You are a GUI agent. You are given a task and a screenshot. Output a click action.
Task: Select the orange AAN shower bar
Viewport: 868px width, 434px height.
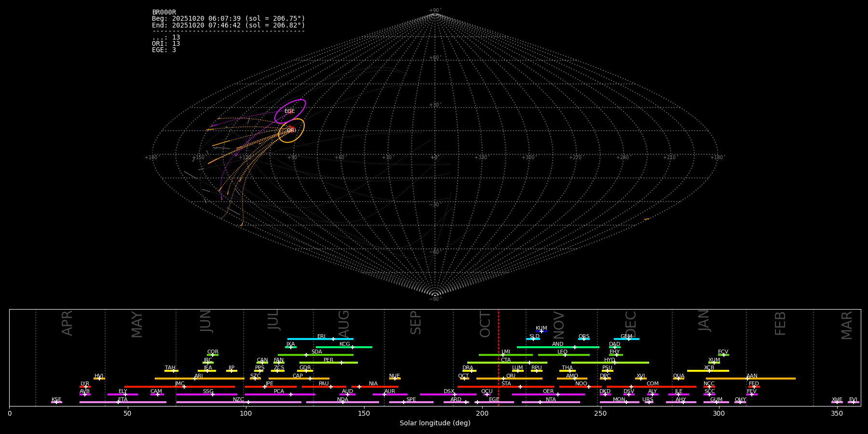pos(750,379)
